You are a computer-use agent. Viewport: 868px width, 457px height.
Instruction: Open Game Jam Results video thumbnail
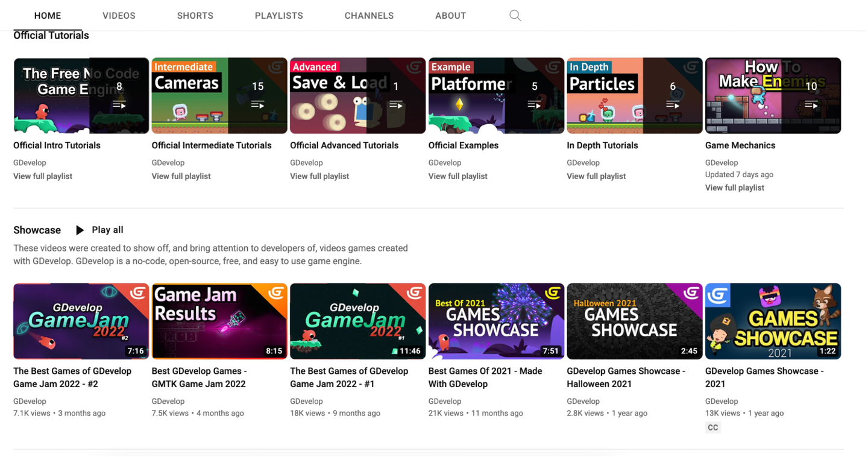pos(219,321)
